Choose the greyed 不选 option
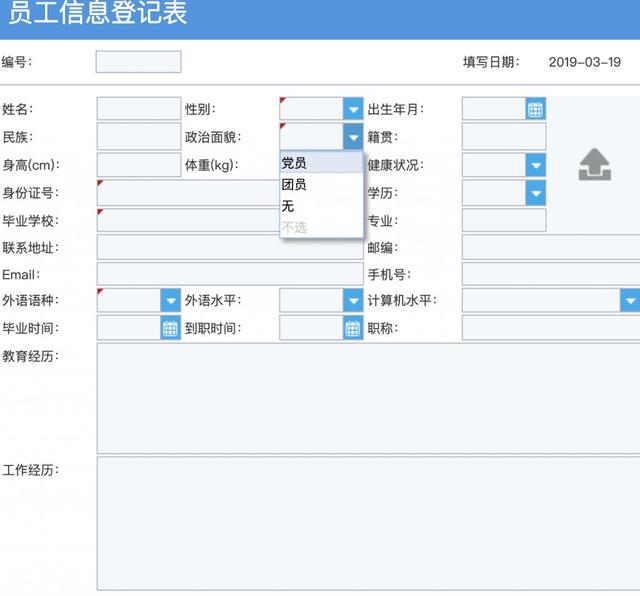640x596 pixels. coord(321,227)
